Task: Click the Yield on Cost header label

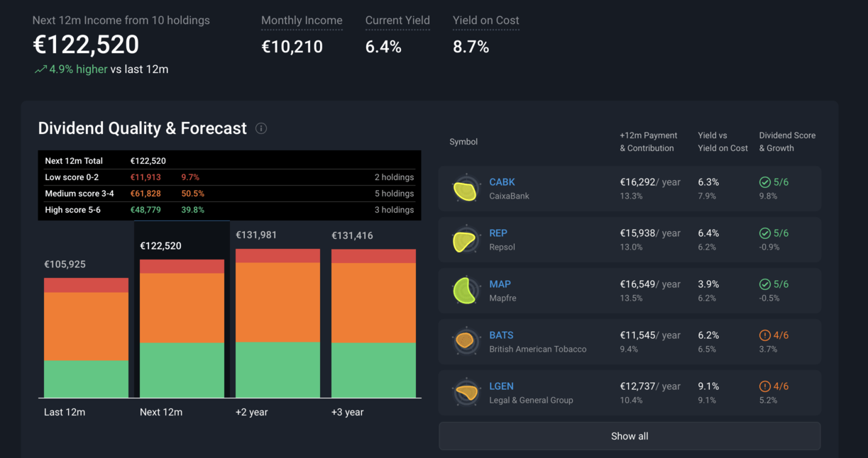Action: tap(485, 21)
